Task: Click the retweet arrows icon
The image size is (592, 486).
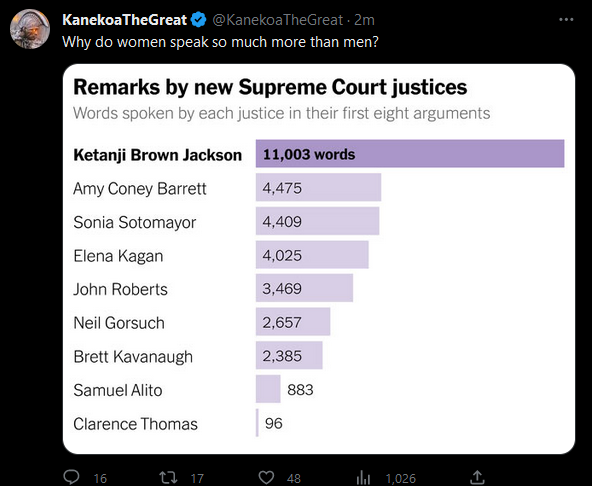Action: 168,477
